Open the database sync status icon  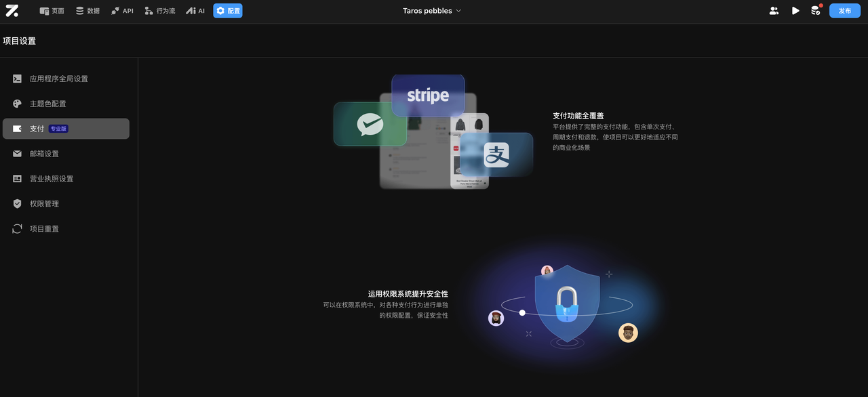coord(816,11)
